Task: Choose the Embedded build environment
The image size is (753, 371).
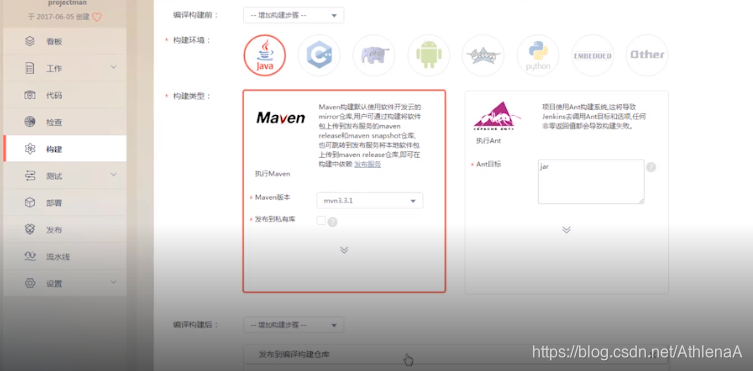Action: [x=593, y=55]
